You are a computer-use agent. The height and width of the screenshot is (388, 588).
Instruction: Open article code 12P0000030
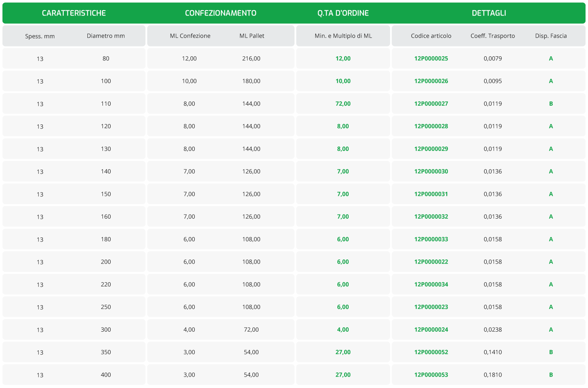point(431,171)
